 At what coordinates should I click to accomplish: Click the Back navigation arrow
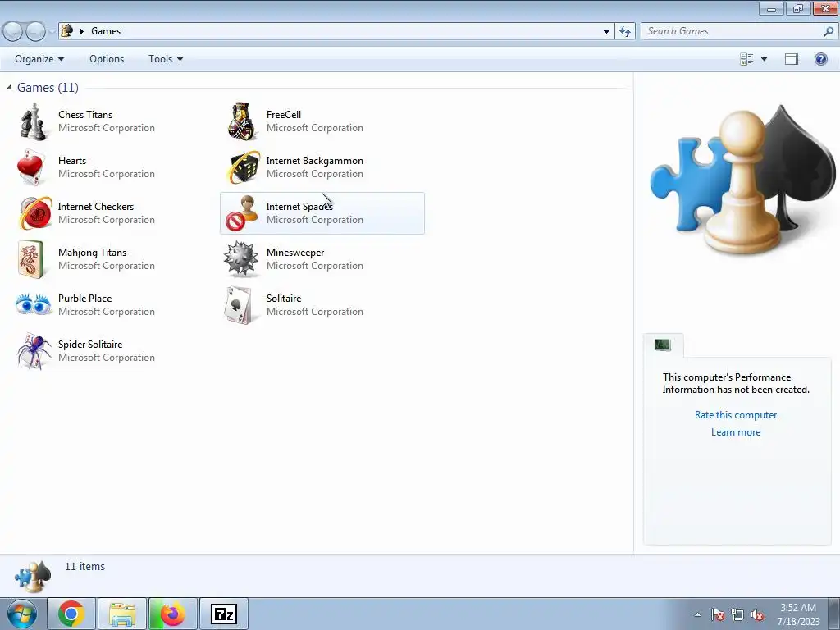pyautogui.click(x=13, y=31)
